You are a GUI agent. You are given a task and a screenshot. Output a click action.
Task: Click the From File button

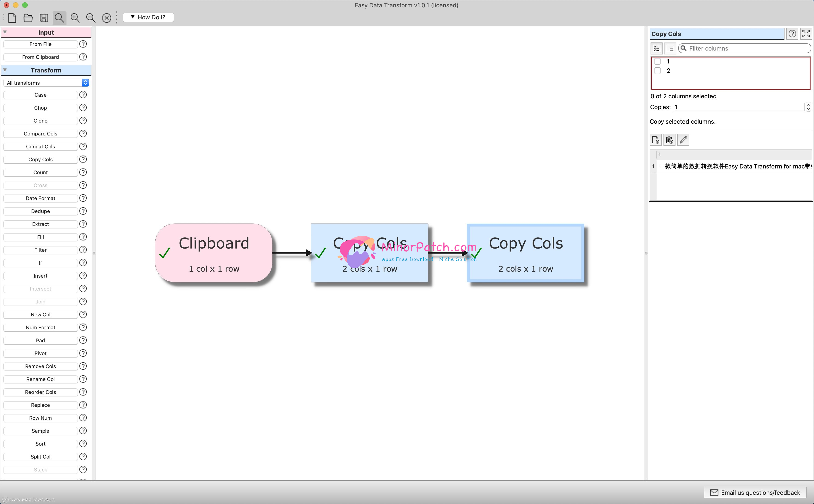coord(40,44)
